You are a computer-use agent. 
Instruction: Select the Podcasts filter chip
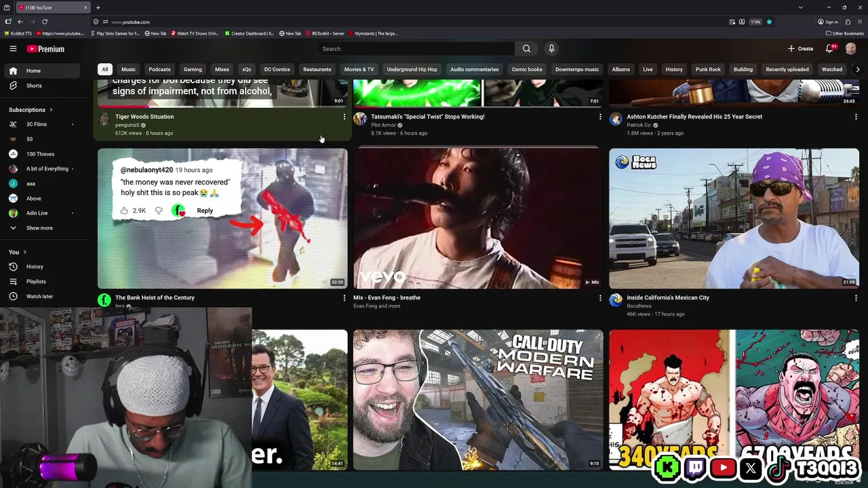(159, 69)
